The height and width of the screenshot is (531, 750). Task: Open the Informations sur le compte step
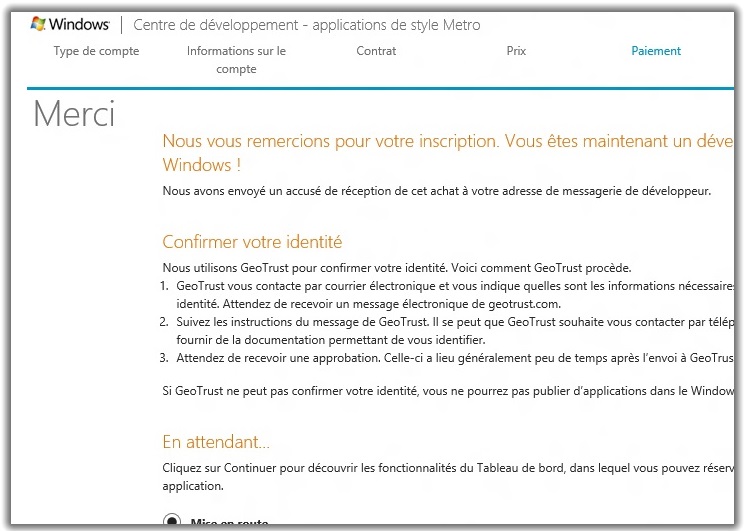point(236,60)
